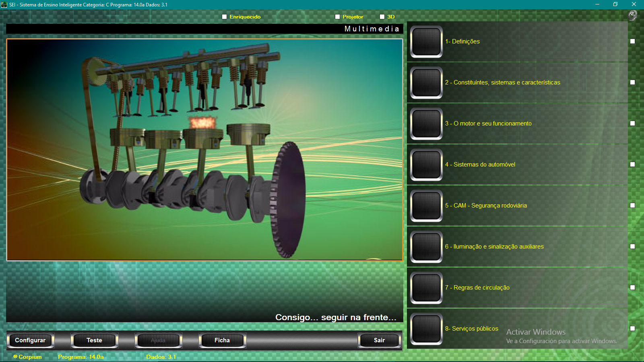Exit the program using Sair

(x=379, y=340)
